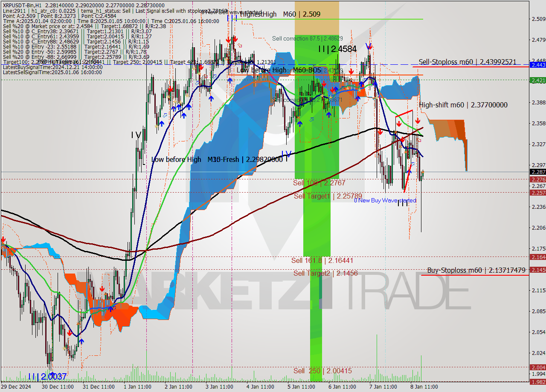Click the 'Sell-Stoploss m60 | 2.43992521' label
Image resolution: width=546 pixels, height=392 pixels.
pyautogui.click(x=468, y=62)
